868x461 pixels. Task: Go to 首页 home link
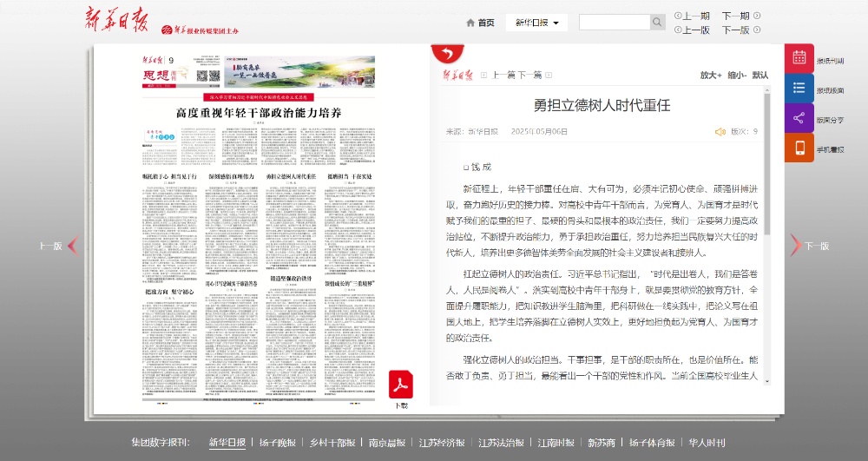coord(480,23)
